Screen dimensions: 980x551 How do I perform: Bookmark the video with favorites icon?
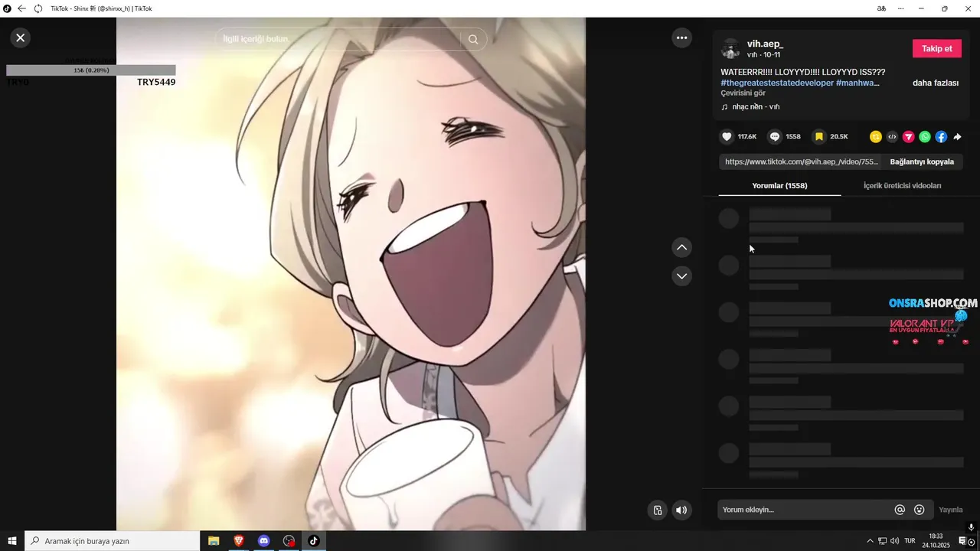tap(819, 136)
